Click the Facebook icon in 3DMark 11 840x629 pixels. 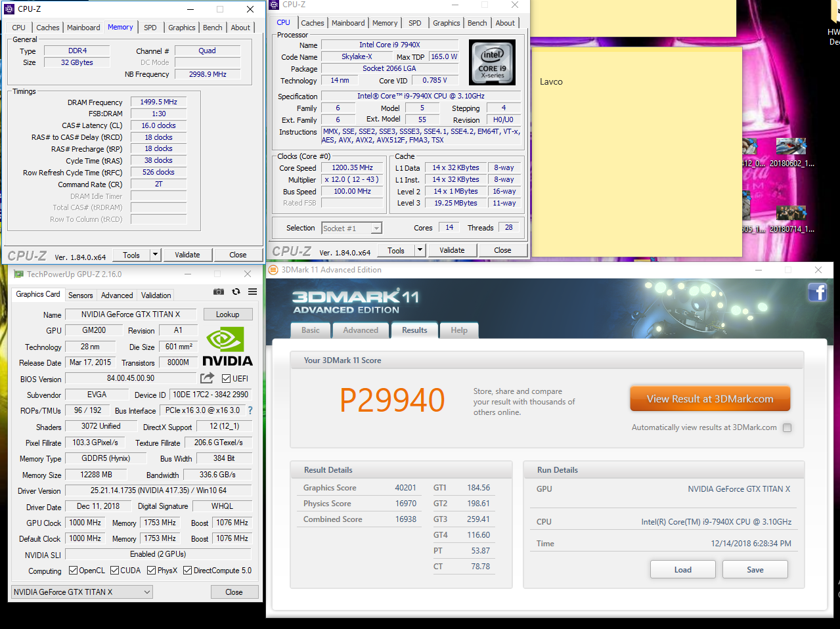tap(818, 292)
